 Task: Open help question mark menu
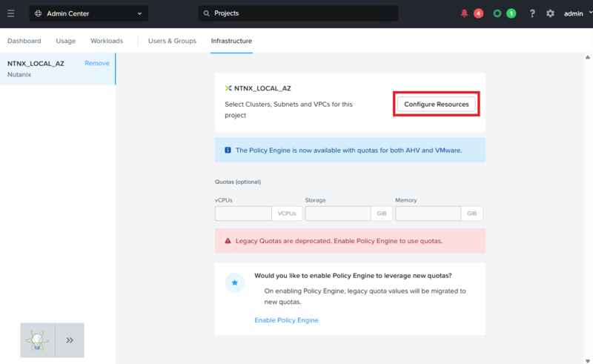coord(532,13)
